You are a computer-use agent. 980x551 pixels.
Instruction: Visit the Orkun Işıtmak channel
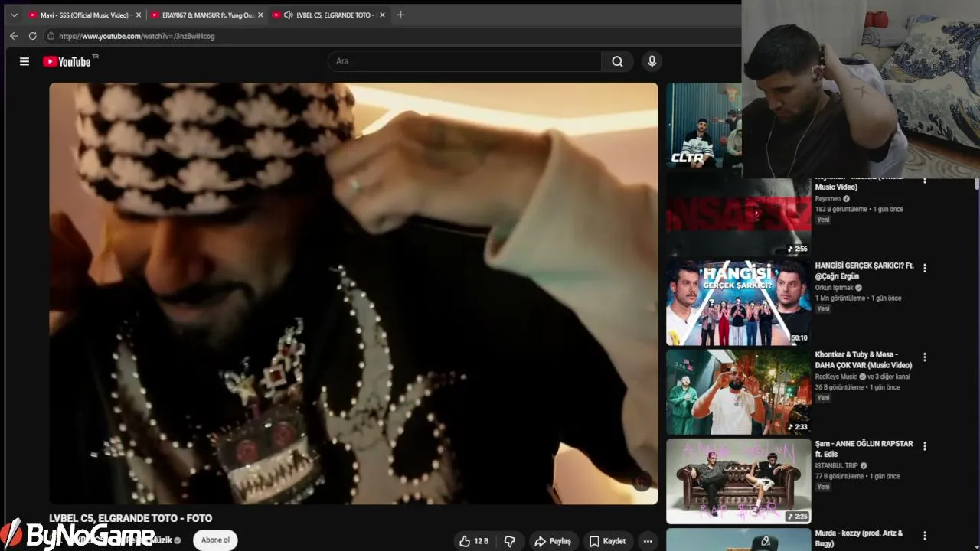click(834, 288)
